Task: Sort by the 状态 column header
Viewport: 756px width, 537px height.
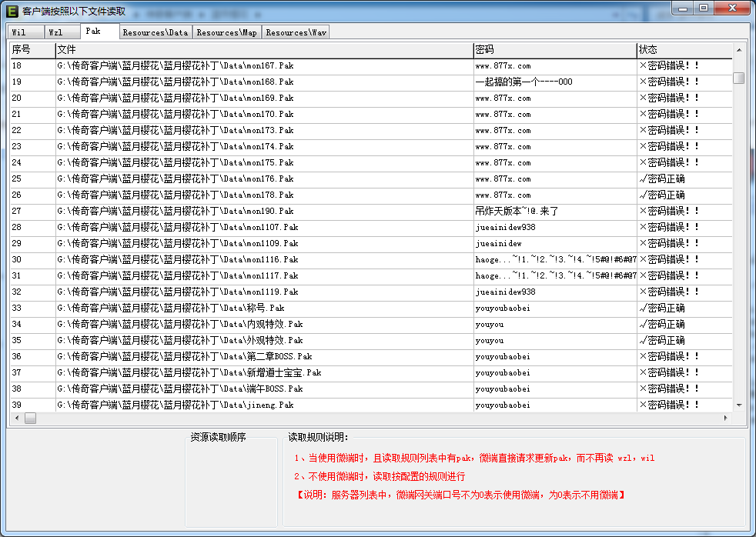Action: (x=683, y=50)
